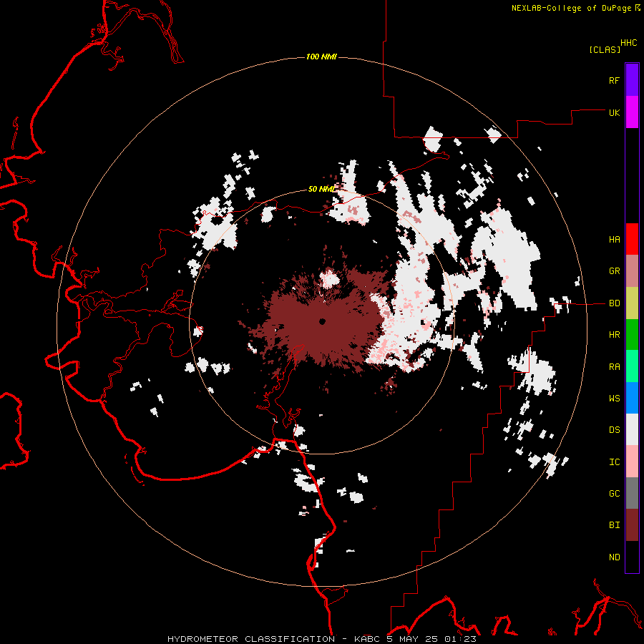Pick the RA light-green legend swatch
This screenshot has height=644, width=644.
pyautogui.click(x=632, y=366)
